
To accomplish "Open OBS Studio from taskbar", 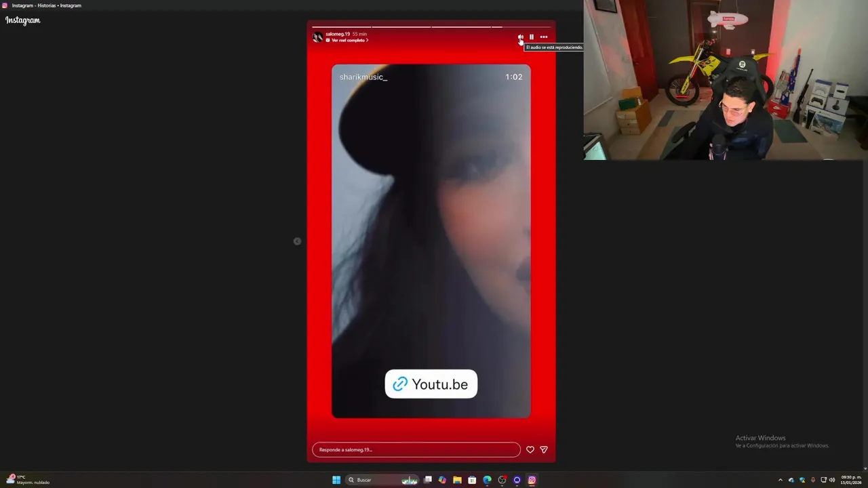I will [x=502, y=480].
